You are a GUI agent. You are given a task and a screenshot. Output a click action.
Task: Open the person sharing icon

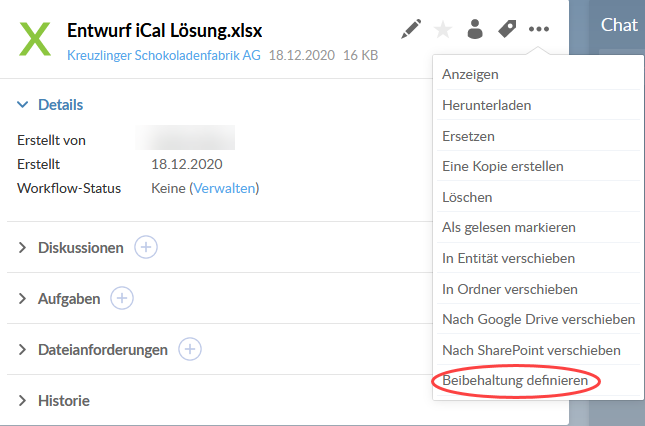tap(475, 29)
